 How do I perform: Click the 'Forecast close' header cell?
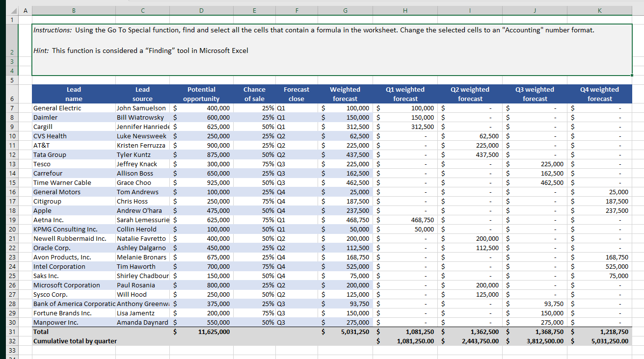click(x=296, y=94)
